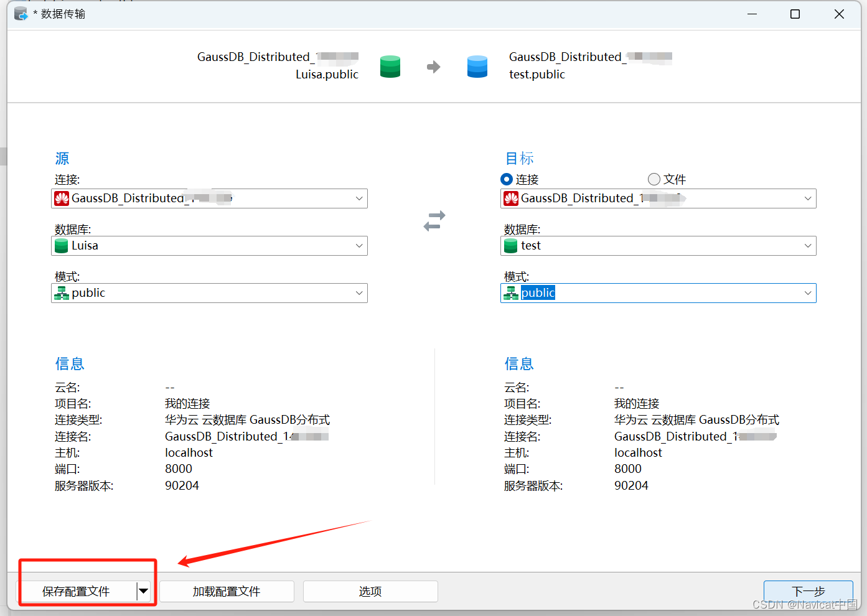
Task: Click the schema icon in target public field
Action: 511,293
